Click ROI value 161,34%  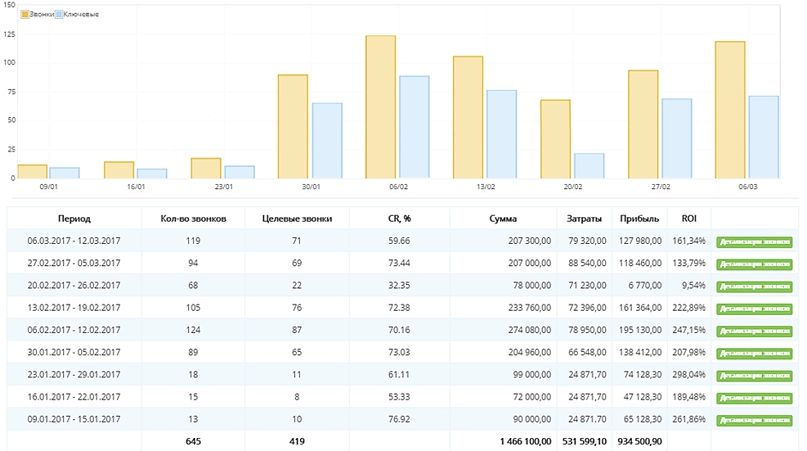(689, 241)
